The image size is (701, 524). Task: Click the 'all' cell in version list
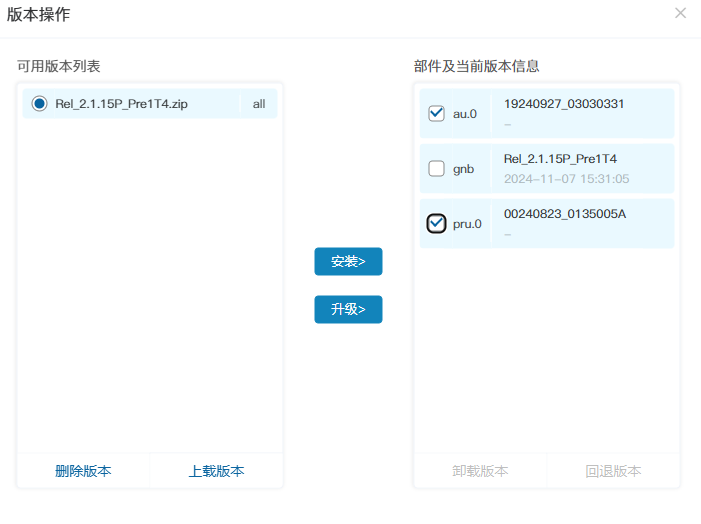259,104
